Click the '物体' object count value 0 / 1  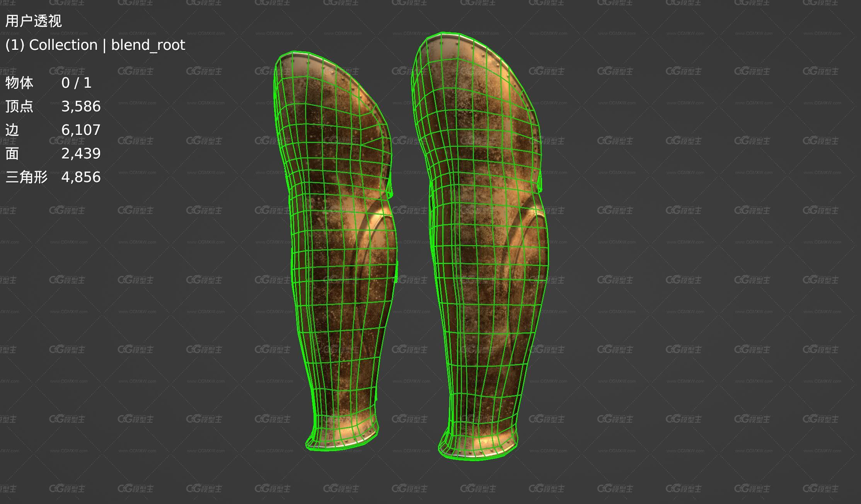coord(77,83)
